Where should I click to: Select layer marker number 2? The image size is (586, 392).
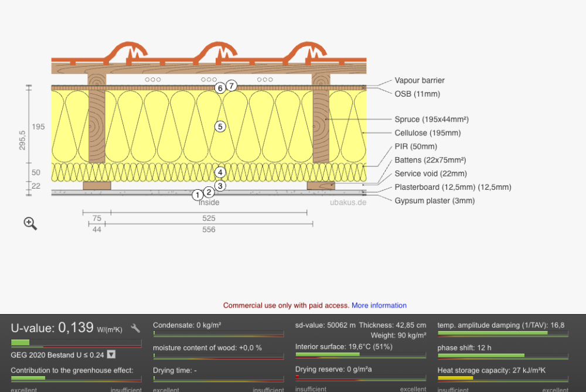209,192
